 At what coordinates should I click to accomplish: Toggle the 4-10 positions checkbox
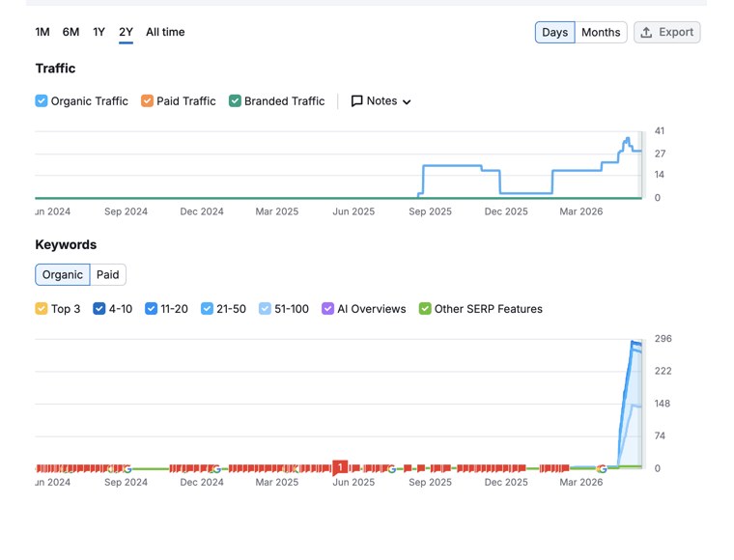pyautogui.click(x=99, y=309)
